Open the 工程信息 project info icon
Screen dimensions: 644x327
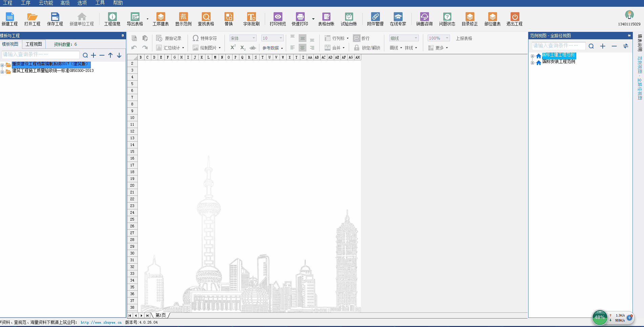click(x=112, y=19)
